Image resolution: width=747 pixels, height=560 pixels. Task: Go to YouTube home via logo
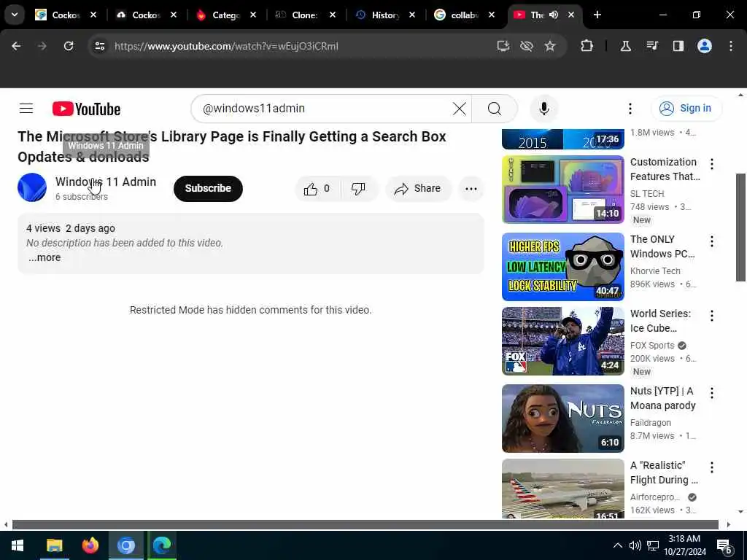(86, 109)
